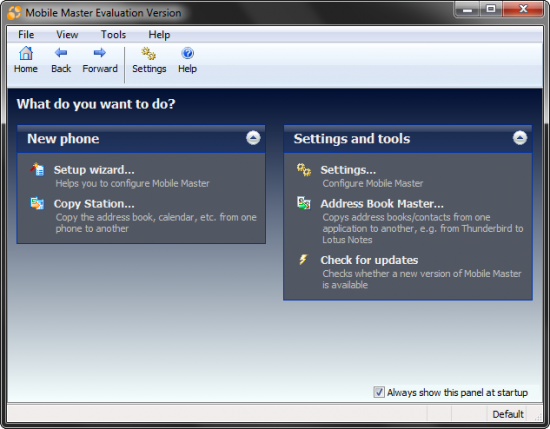Click the Forward toolbar label
Screen dimensions: 550x429
100,69
